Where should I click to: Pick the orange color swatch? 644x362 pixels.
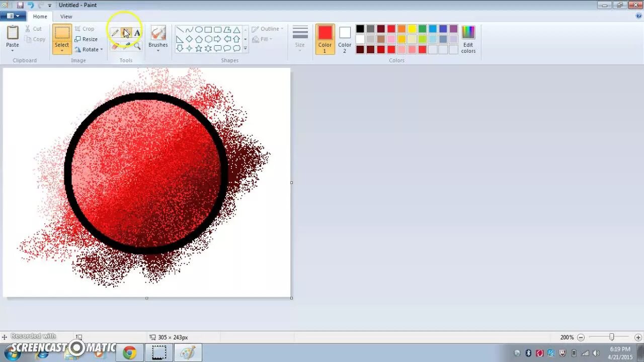[x=401, y=29]
